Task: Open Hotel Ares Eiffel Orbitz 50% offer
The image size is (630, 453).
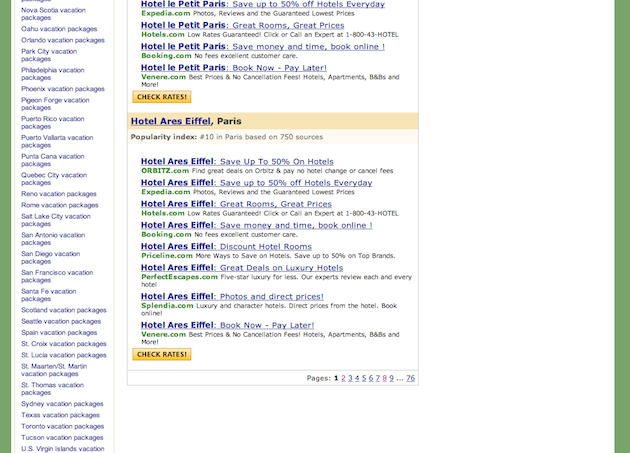Action: [x=237, y=162]
